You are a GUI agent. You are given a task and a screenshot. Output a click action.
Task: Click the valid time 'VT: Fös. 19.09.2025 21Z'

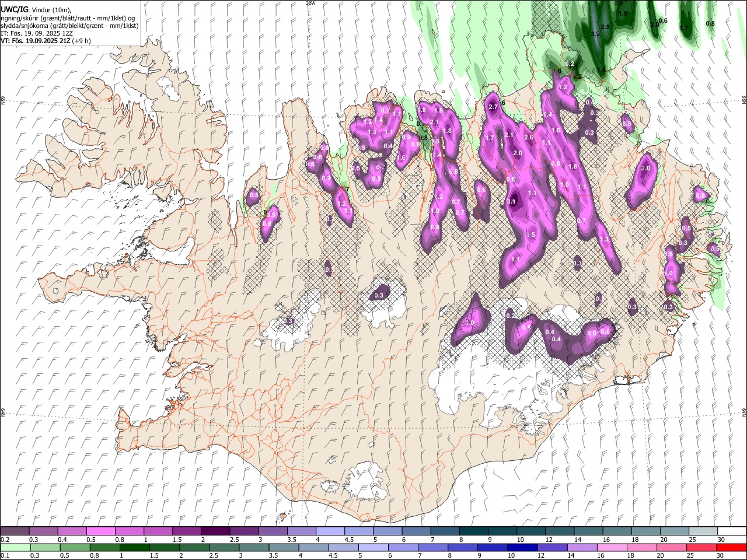35,41
